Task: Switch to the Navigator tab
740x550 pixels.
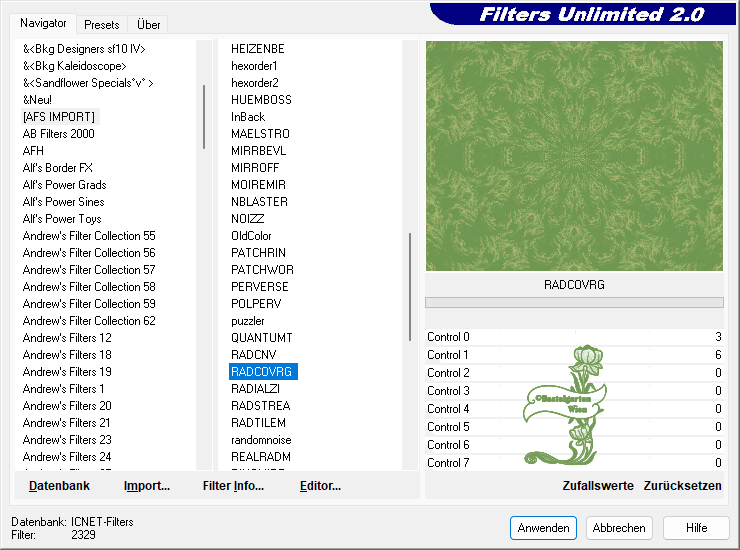Action: [x=43, y=23]
